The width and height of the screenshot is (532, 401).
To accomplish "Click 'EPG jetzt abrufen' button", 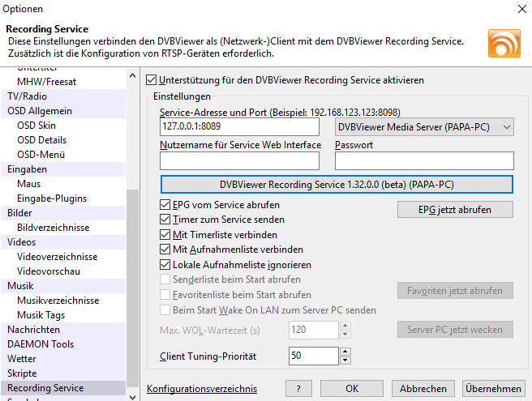I will pos(455,209).
